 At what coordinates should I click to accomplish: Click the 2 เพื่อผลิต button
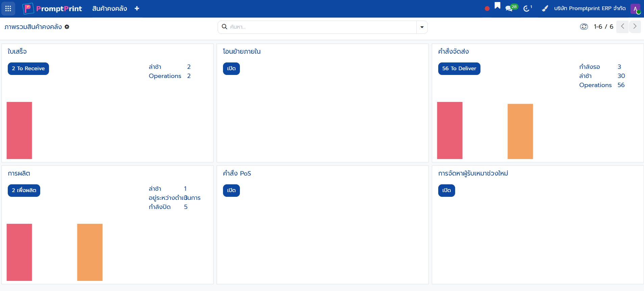[24, 190]
